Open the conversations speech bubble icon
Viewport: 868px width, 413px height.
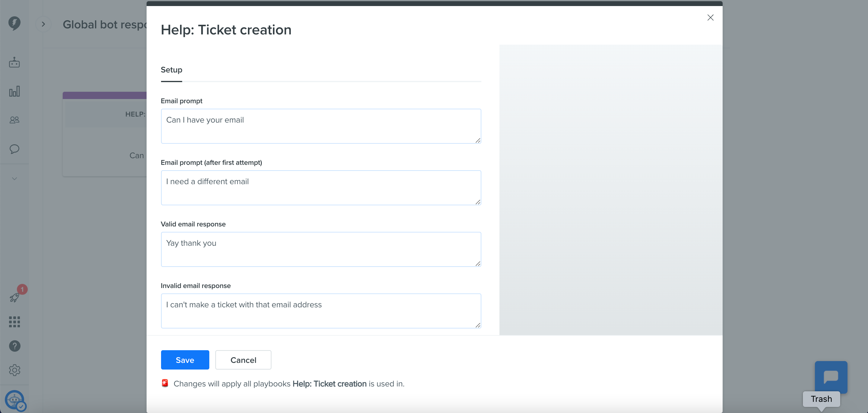[14, 149]
